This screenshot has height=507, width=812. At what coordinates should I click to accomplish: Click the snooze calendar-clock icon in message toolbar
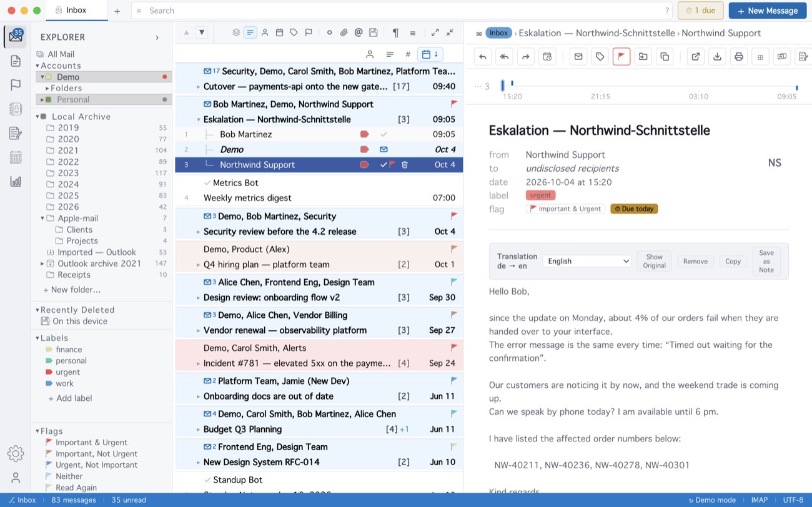(x=547, y=57)
